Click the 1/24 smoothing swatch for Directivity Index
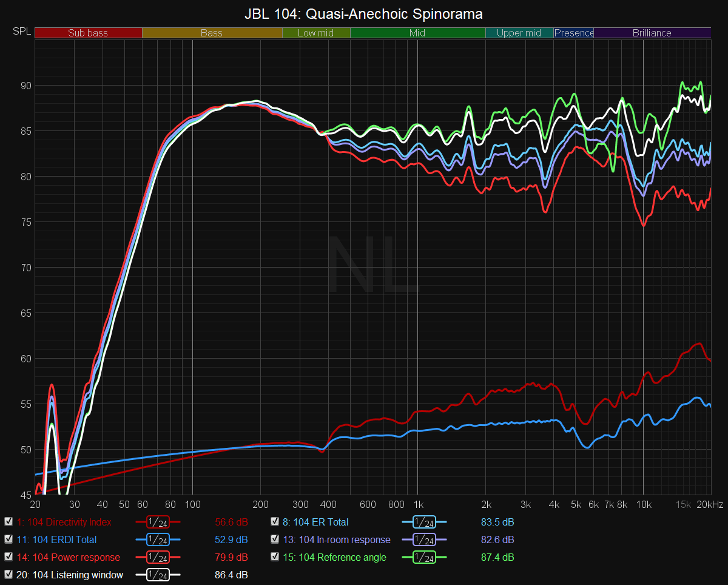This screenshot has width=728, height=585. click(x=158, y=522)
